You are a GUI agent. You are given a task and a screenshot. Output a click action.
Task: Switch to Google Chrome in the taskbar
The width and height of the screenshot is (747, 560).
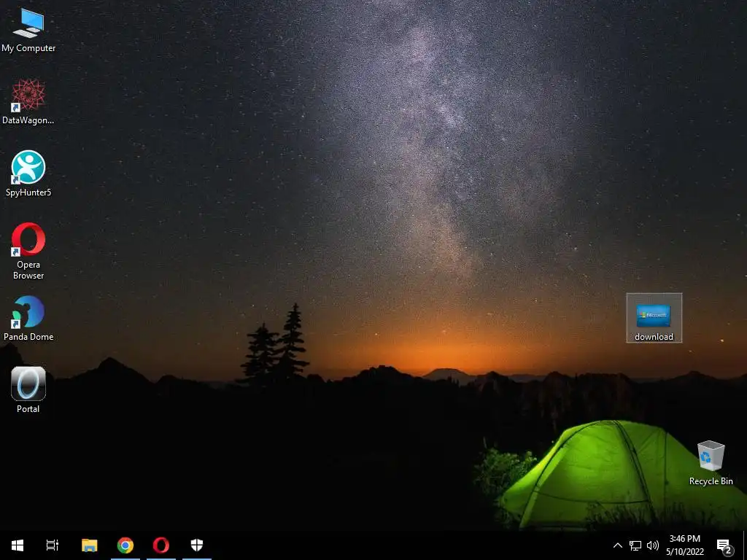(x=125, y=545)
